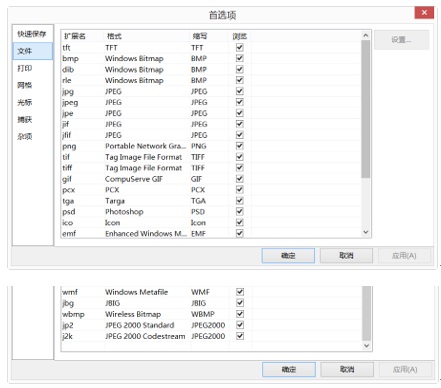This screenshot has width=441, height=388.
Task: Disable browsing for gif files
Action: tap(239, 179)
